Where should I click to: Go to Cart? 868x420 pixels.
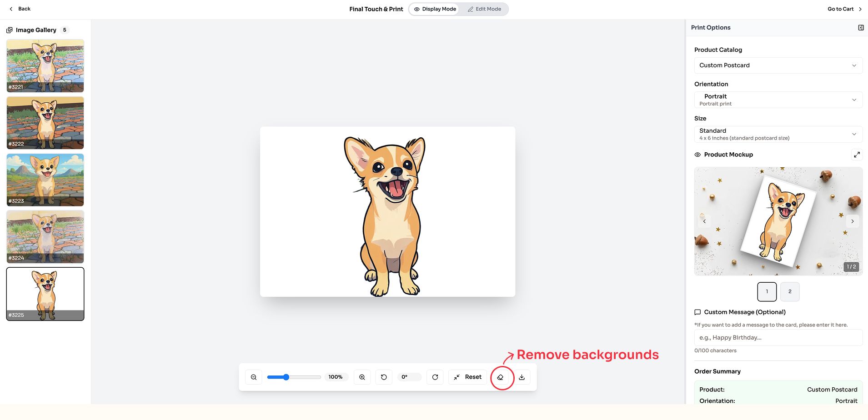(x=845, y=9)
